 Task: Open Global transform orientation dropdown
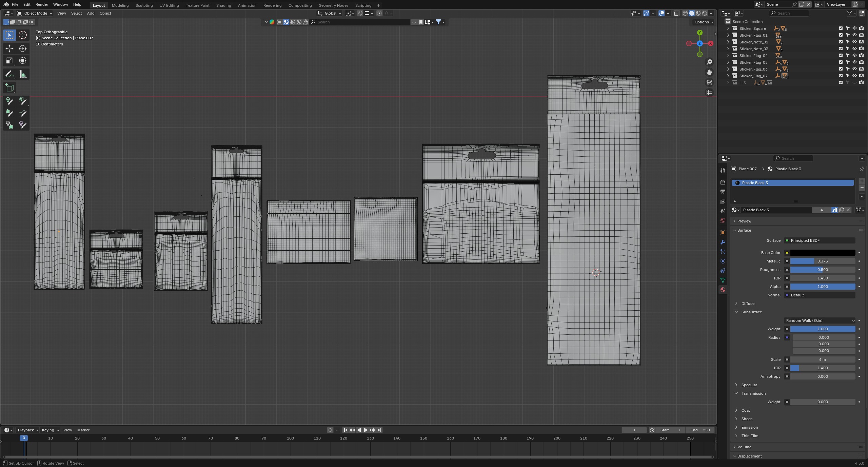[x=330, y=13]
